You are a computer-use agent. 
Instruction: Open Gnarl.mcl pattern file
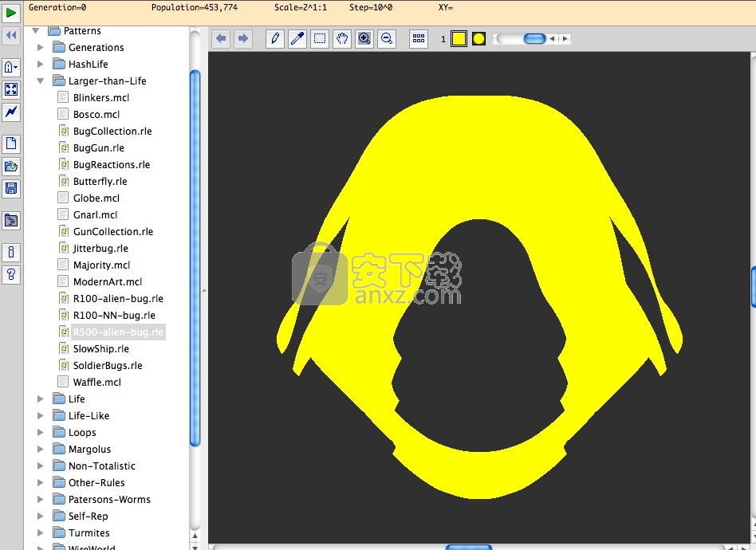tap(96, 215)
